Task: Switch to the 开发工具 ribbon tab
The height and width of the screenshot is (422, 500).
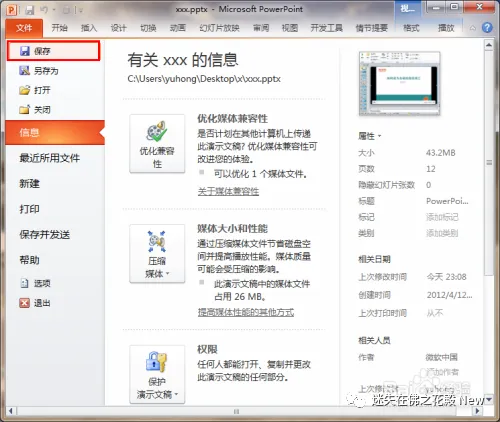Action: click(x=327, y=28)
